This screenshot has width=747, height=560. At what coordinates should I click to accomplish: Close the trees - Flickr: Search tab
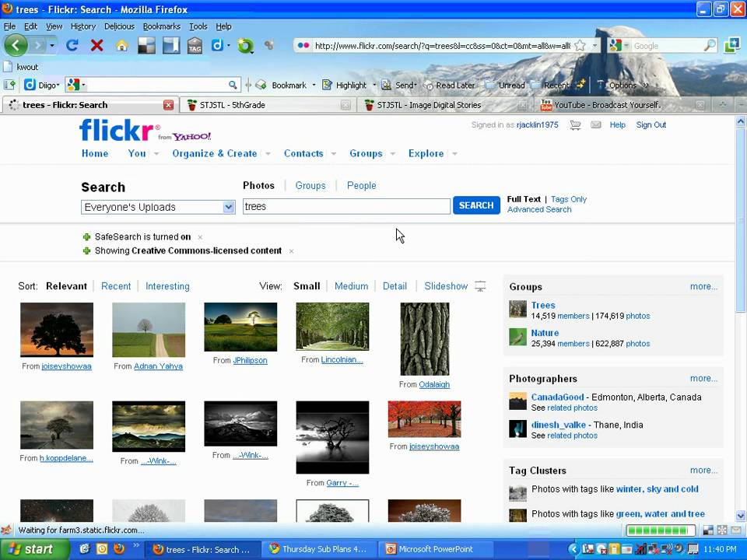169,105
